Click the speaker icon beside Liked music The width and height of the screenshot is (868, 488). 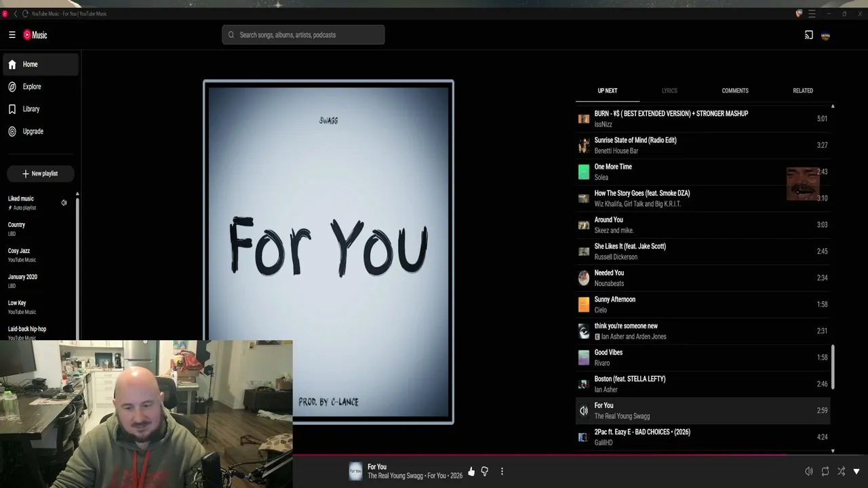pyautogui.click(x=64, y=203)
